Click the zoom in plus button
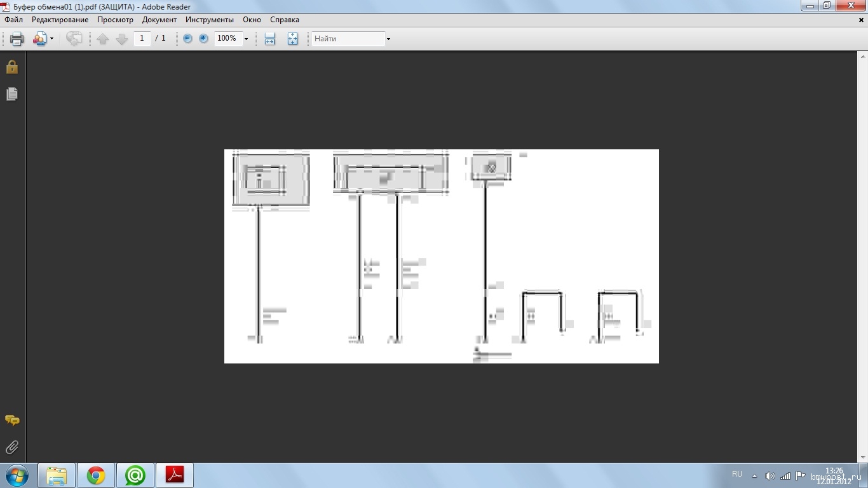The height and width of the screenshot is (488, 868). pyautogui.click(x=203, y=39)
